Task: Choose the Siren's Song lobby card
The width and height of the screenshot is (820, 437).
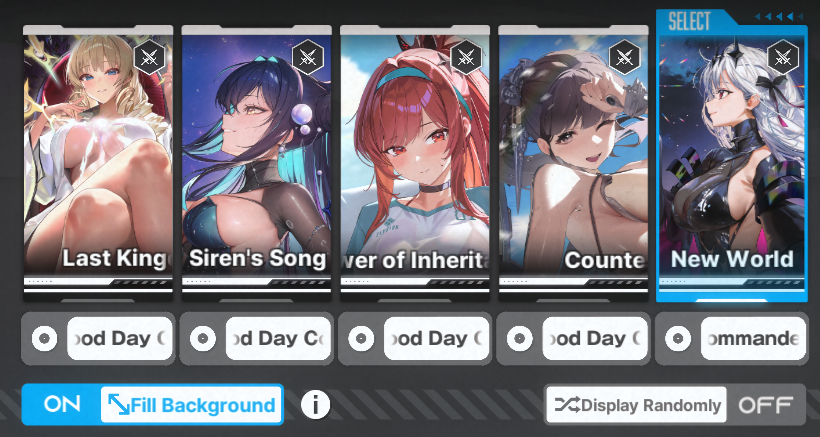Action: point(256,163)
